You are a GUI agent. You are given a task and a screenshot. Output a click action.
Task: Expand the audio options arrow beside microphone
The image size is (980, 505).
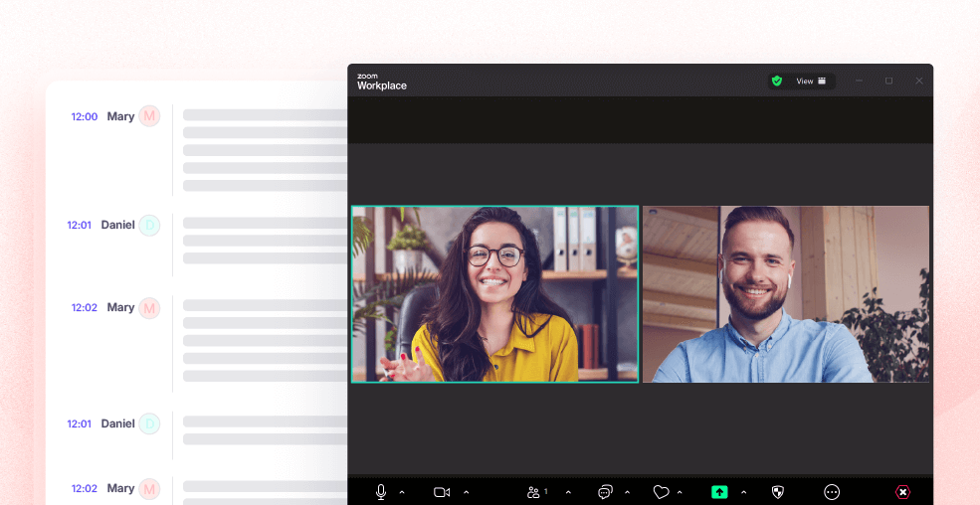tap(402, 492)
